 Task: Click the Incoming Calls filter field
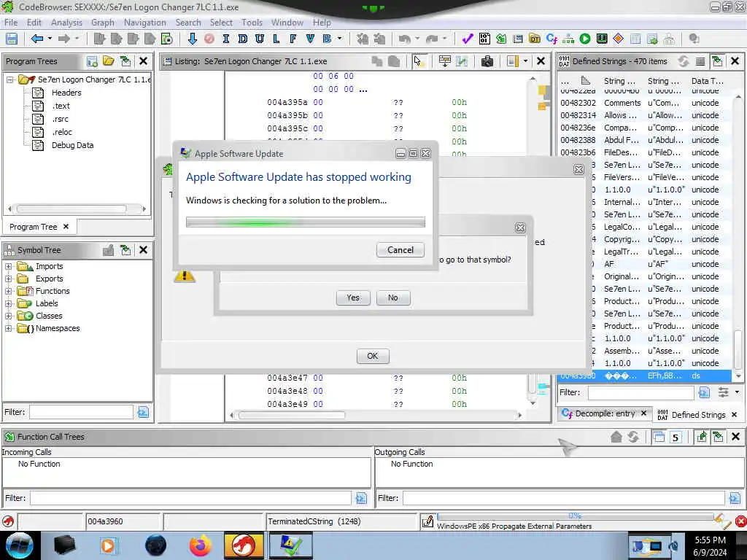[190, 498]
